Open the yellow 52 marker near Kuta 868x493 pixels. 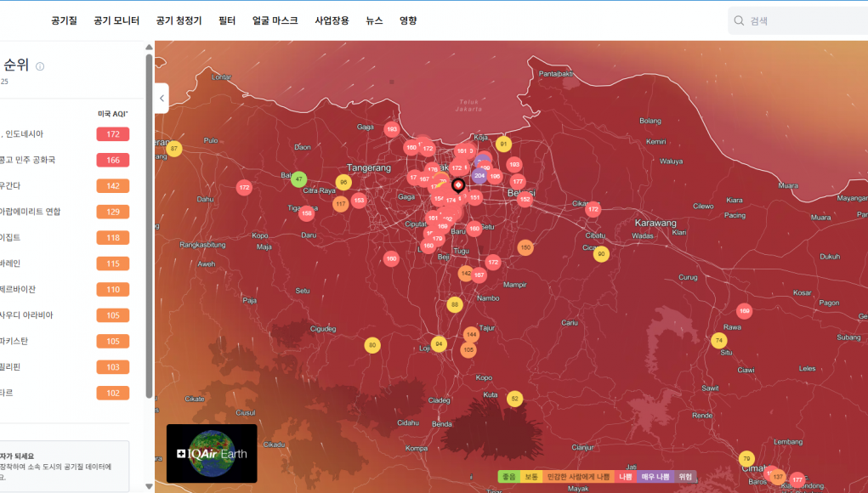point(514,399)
